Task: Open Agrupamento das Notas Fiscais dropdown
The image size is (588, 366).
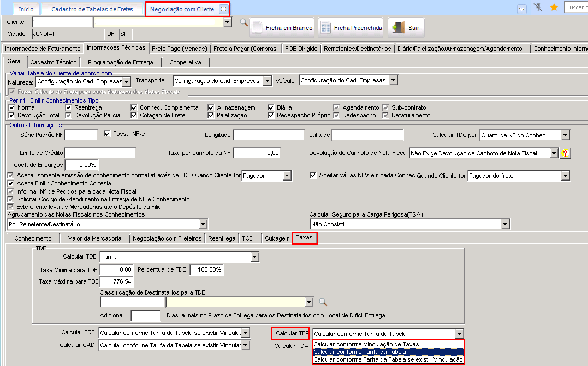Action: [203, 224]
